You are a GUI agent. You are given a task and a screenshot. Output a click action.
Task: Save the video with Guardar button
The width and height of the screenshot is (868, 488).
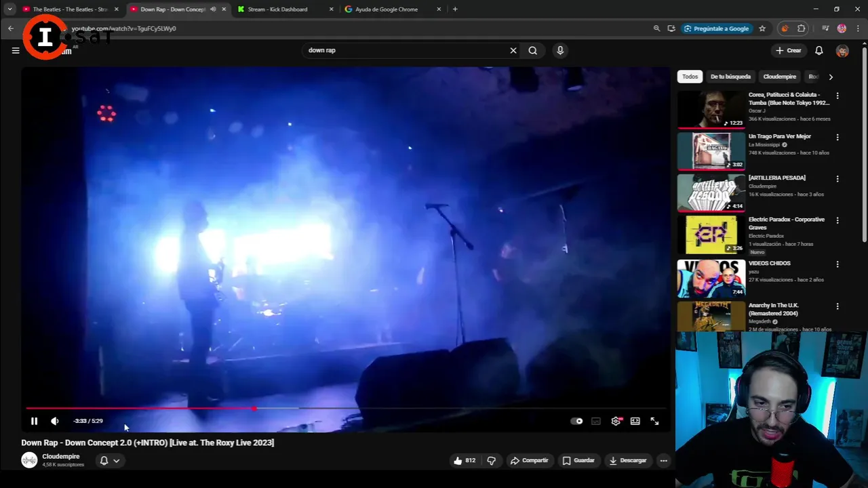tap(578, 460)
